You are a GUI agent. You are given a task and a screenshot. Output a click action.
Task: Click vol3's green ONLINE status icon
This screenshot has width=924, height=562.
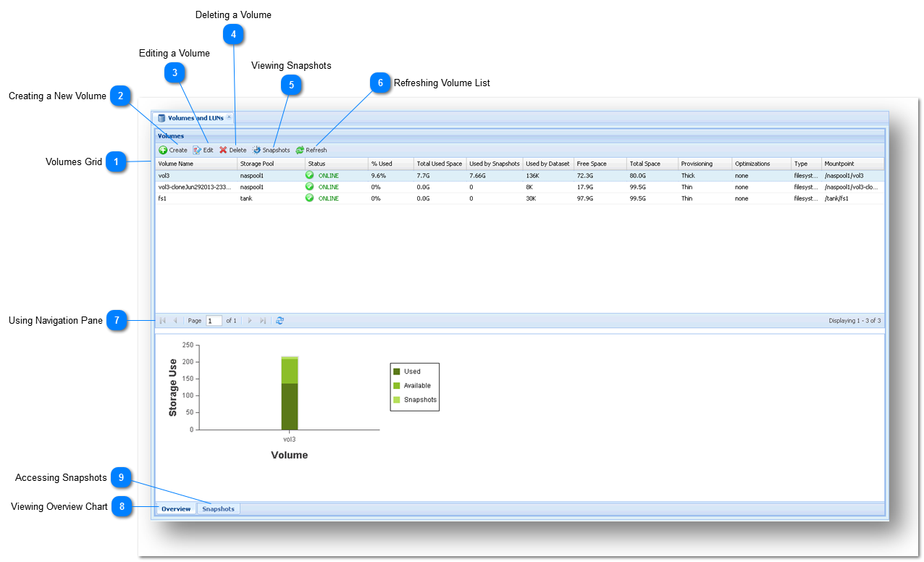pos(308,175)
